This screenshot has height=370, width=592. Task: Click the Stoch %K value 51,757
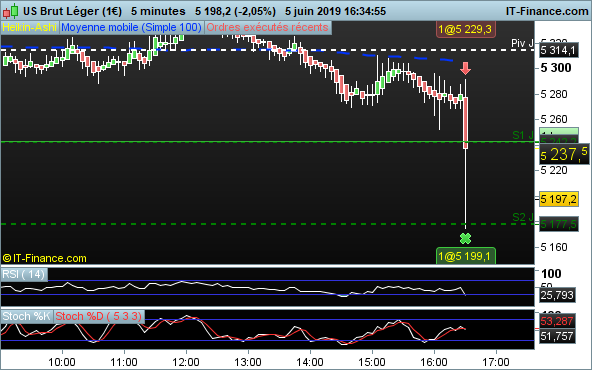pyautogui.click(x=557, y=336)
